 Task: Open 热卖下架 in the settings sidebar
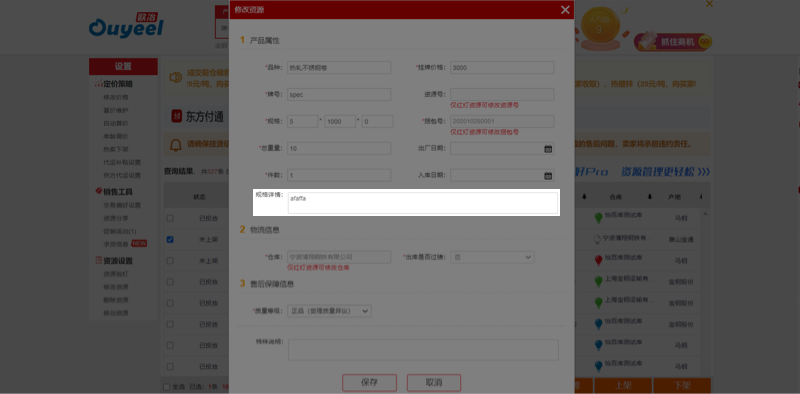116,150
